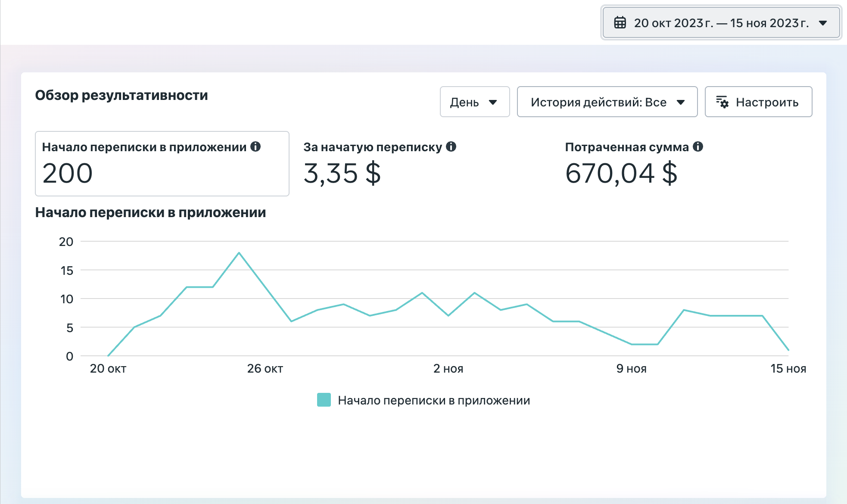The width and height of the screenshot is (847, 504).
Task: Click the legend label Начало переписки в приложении
Action: click(434, 400)
